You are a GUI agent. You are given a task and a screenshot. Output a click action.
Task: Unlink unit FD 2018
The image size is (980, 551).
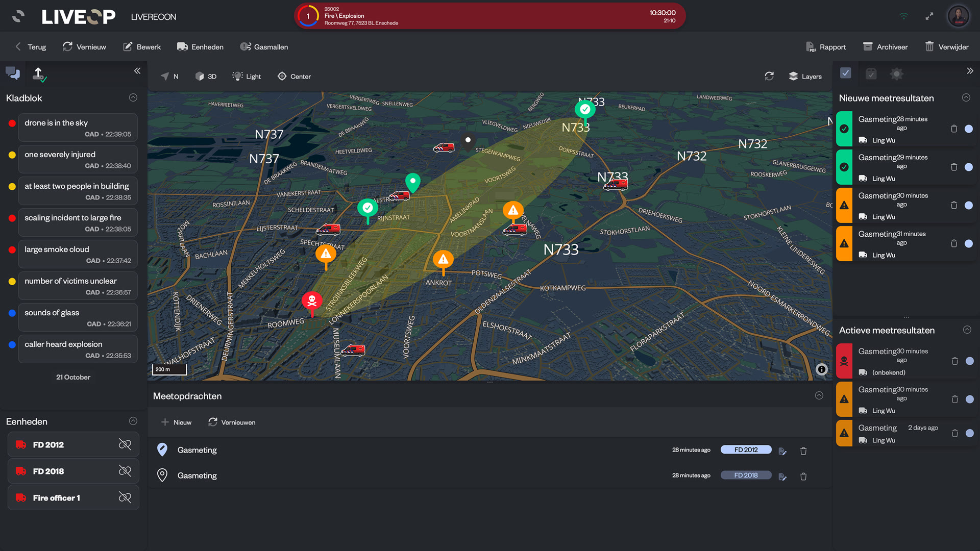coord(125,471)
